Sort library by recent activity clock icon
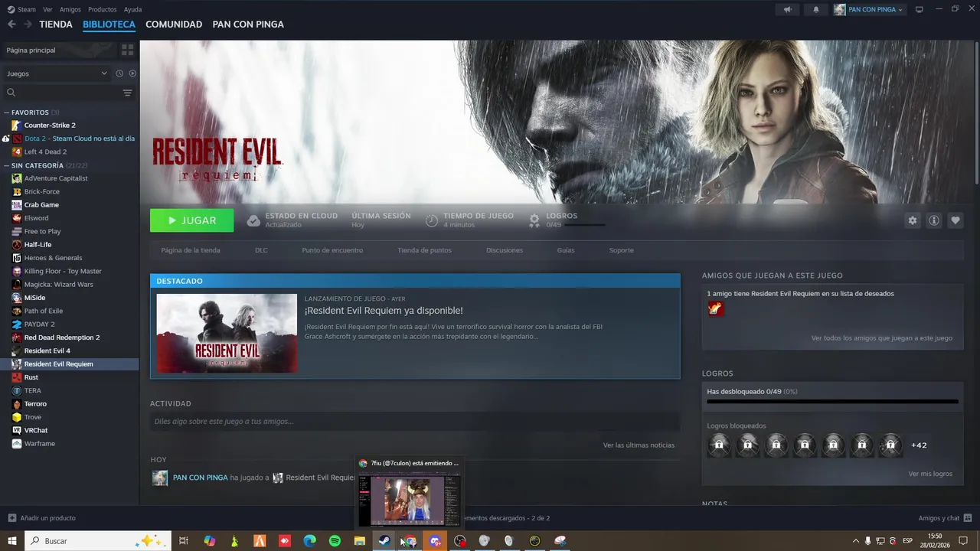This screenshot has width=980, height=551. [x=119, y=73]
